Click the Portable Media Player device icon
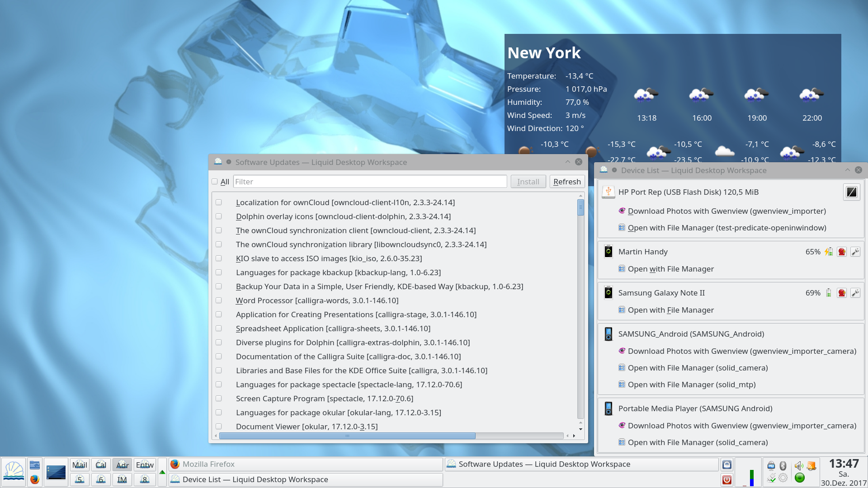The height and width of the screenshot is (488, 868). tap(609, 408)
